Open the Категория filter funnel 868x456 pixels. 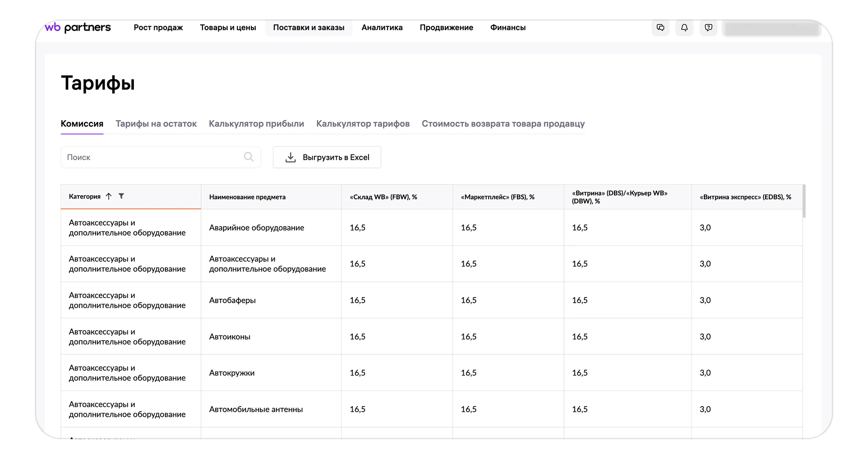121,196
